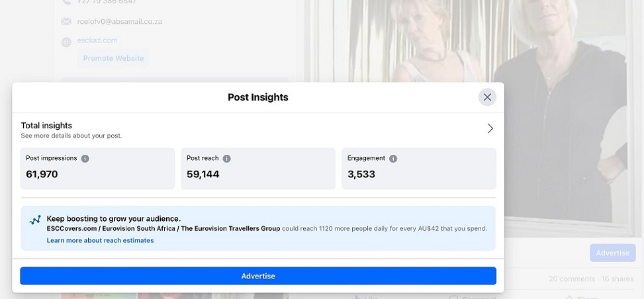The image size is (644, 299).
Task: Select the Post reach 59,144 card
Action: [x=257, y=169]
